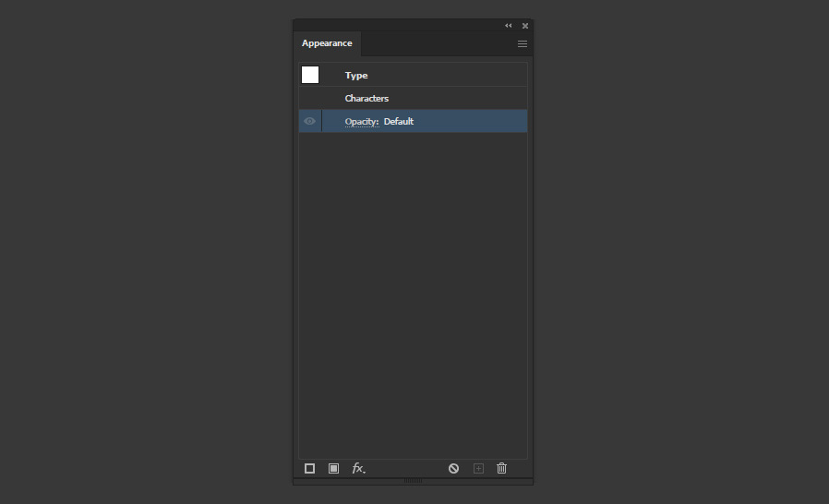Click the Duplicate Selected Item icon
Image resolution: width=829 pixels, height=504 pixels.
[x=478, y=469]
